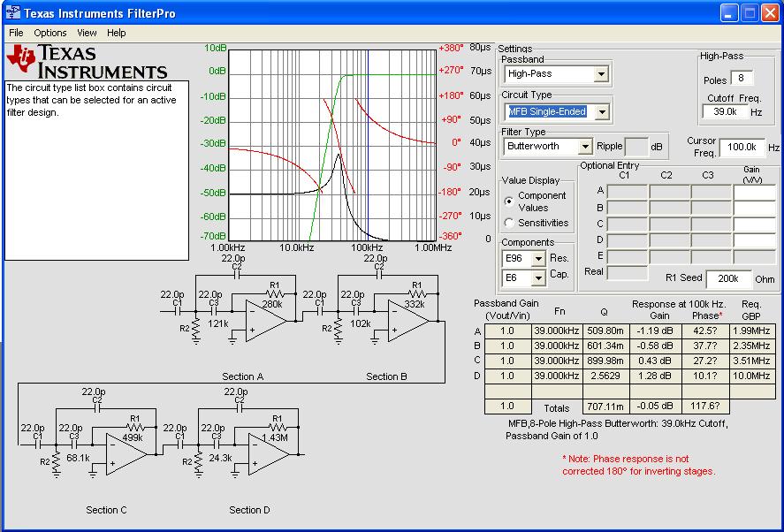Click the R1 value 1.43M in Section D

tap(275, 437)
